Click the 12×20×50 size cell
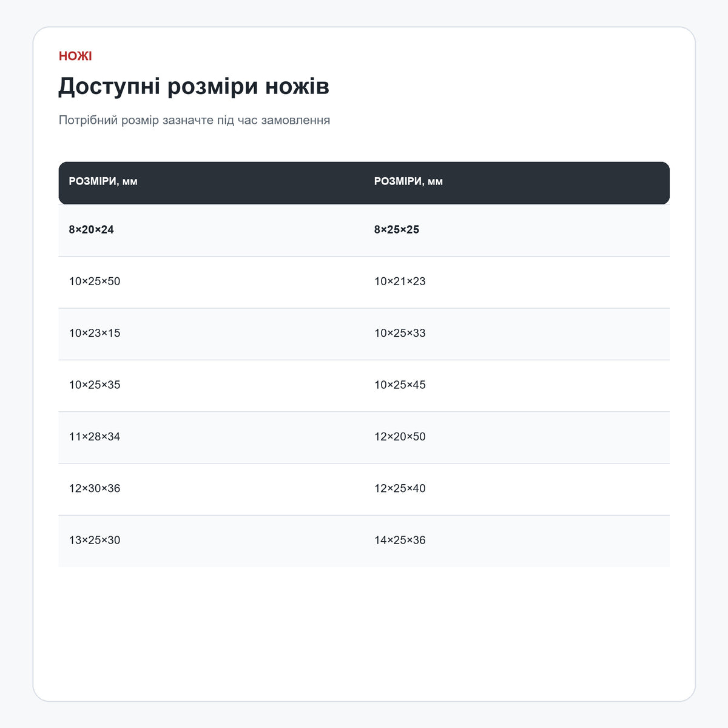The width and height of the screenshot is (728, 728). (517, 437)
